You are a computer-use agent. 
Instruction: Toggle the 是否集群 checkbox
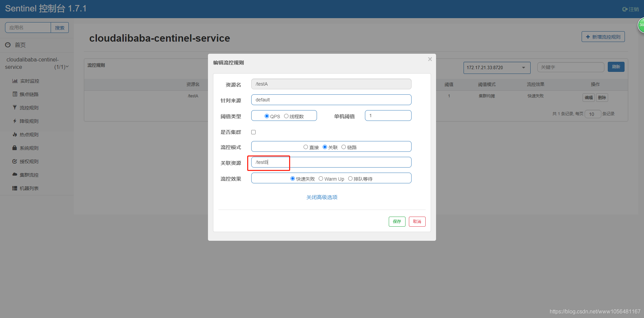[x=254, y=132]
